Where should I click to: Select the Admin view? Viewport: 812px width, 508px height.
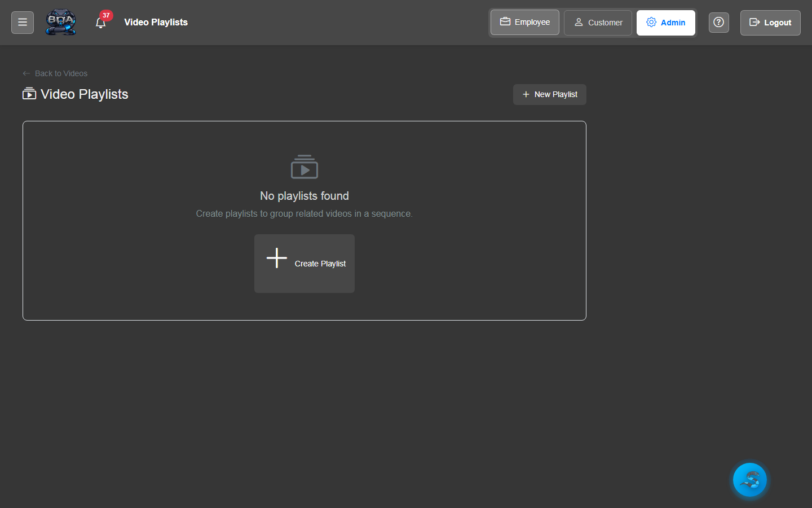pyautogui.click(x=666, y=23)
